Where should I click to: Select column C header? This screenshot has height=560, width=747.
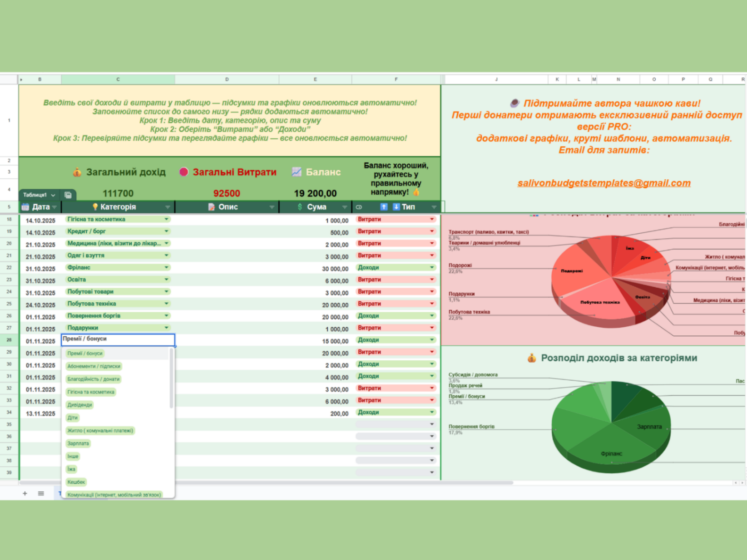tap(118, 79)
